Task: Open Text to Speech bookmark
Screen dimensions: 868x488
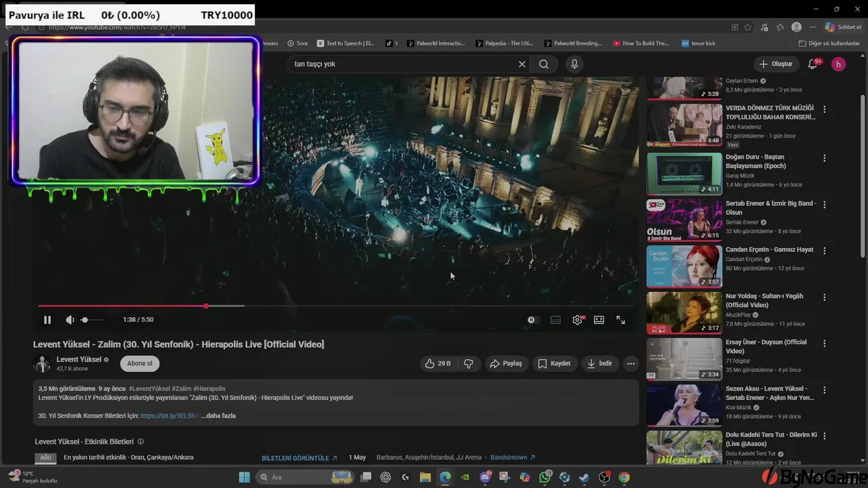Action: coord(345,43)
